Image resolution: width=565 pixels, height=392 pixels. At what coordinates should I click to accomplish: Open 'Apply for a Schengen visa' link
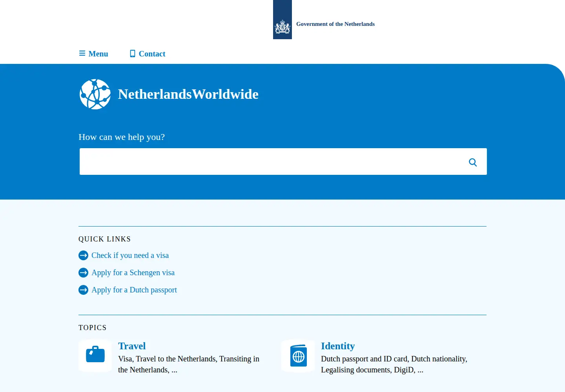coord(133,273)
